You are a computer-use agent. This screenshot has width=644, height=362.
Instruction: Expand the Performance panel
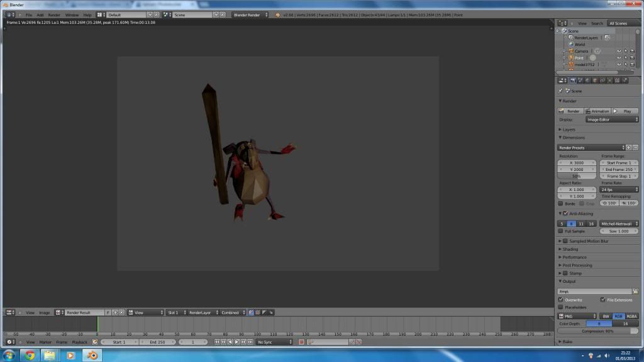574,257
